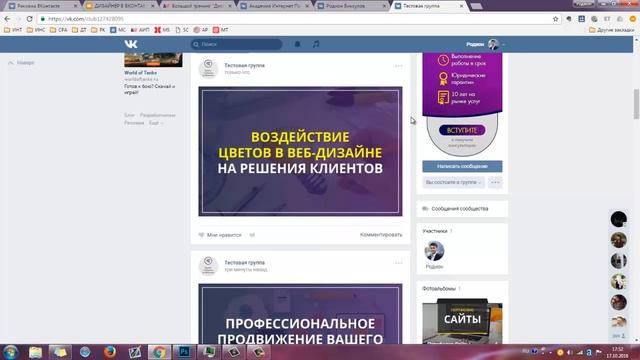This screenshot has height=360, width=640.
Task: Like the Воздействие цветов post
Action: [220, 235]
